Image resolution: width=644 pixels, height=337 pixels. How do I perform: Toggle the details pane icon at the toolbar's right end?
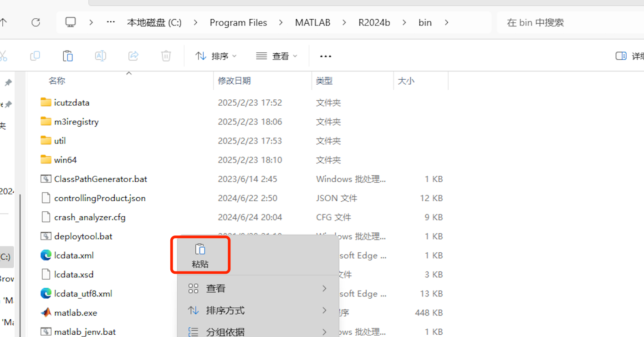[621, 56]
